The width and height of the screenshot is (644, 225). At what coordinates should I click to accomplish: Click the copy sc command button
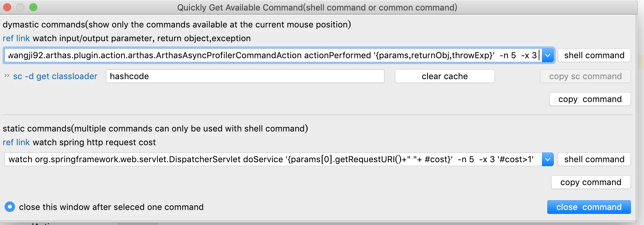tap(585, 76)
